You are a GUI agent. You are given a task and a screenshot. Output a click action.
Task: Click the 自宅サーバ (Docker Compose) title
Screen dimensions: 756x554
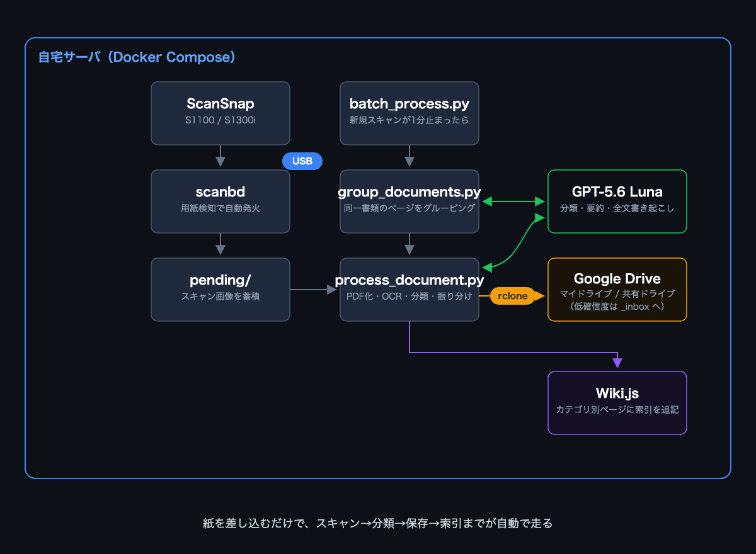(137, 57)
